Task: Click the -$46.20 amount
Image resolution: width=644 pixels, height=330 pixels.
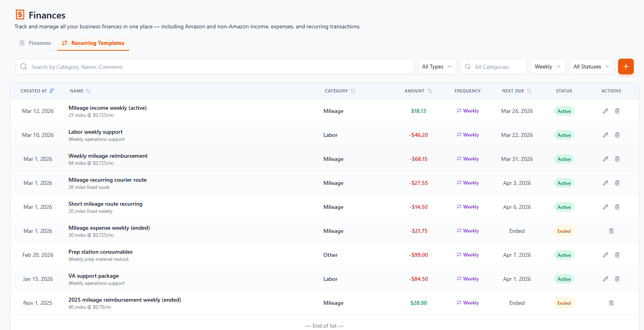Action: pos(419,135)
